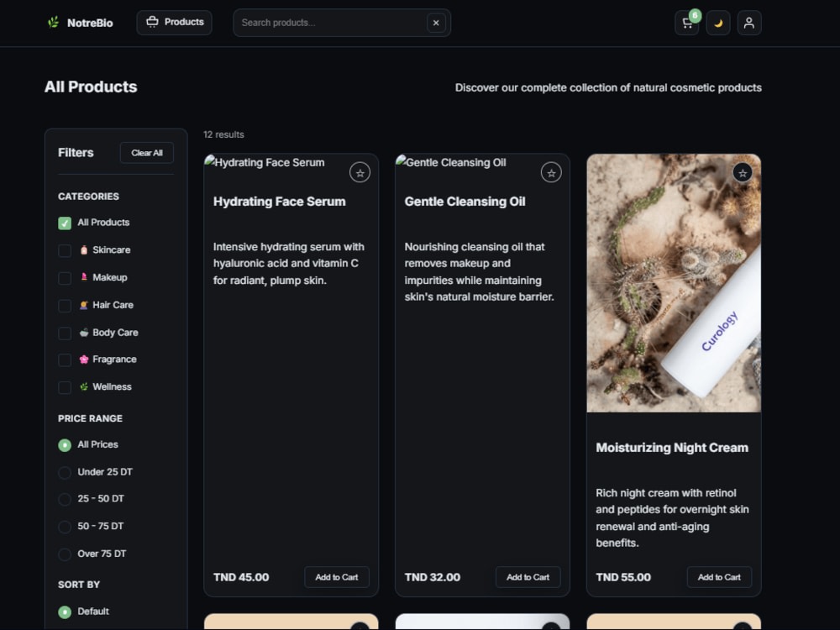The height and width of the screenshot is (630, 840).
Task: Add Gentle Cleansing Oil to cart
Action: point(528,577)
